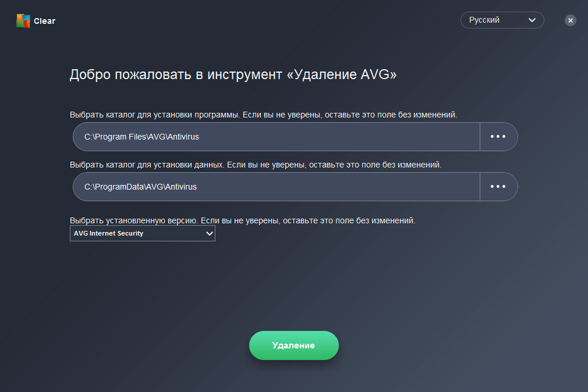Click the "Русский" text in language selector

tap(484, 20)
